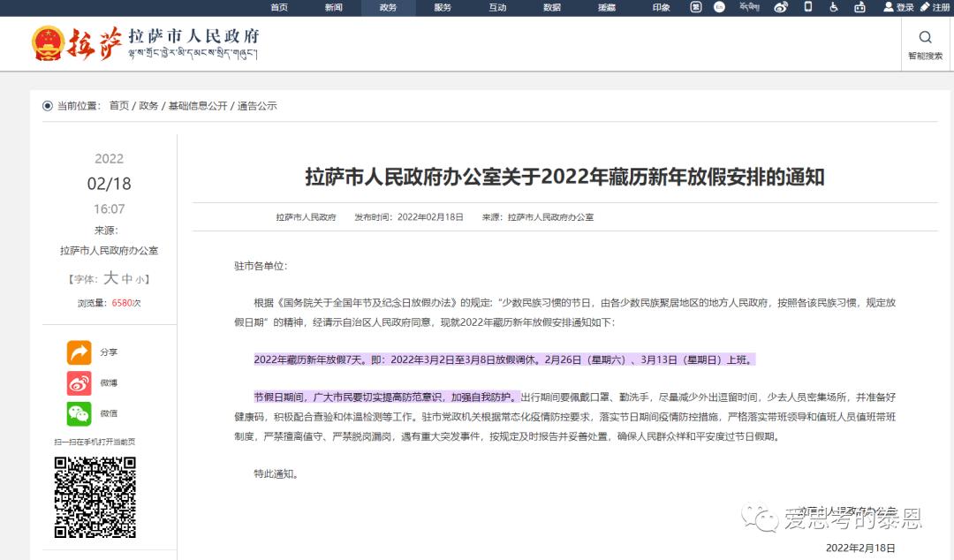Switch font size to 小
This screenshot has width=954, height=560.
click(x=139, y=279)
